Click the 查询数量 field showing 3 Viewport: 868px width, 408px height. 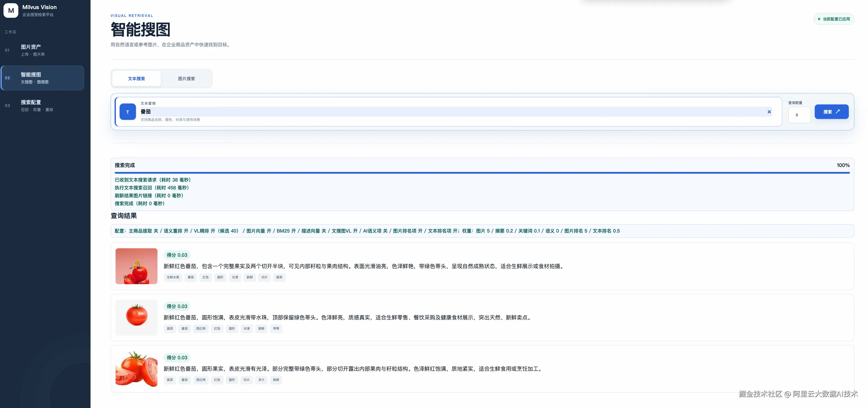coord(799,115)
